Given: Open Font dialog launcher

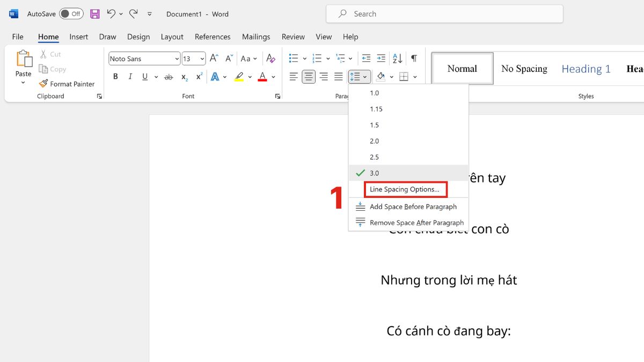Looking at the screenshot, I should point(277,96).
